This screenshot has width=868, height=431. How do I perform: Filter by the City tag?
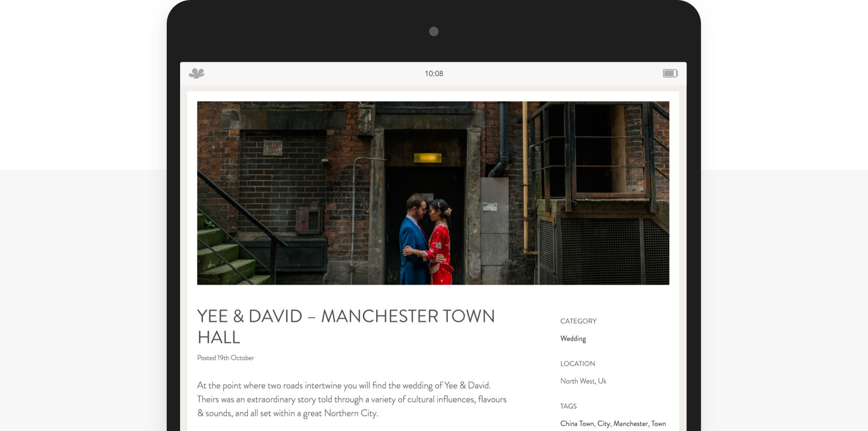[604, 424]
